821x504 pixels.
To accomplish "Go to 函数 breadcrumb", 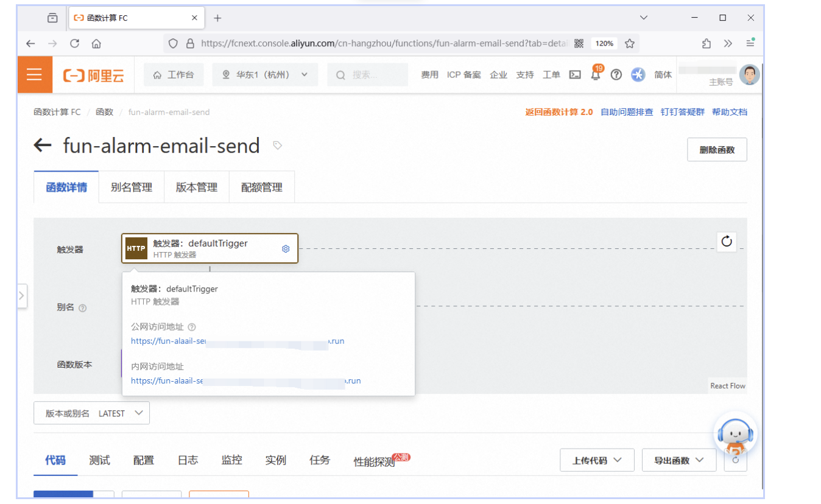I will [x=105, y=112].
